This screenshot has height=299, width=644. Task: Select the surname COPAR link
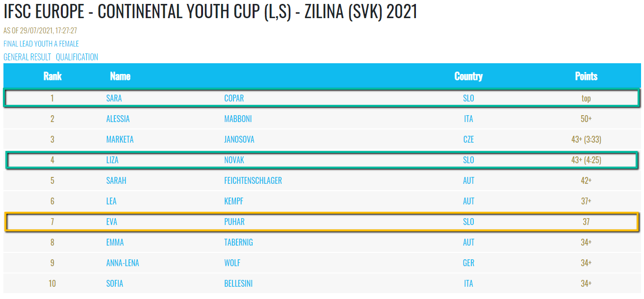234,98
